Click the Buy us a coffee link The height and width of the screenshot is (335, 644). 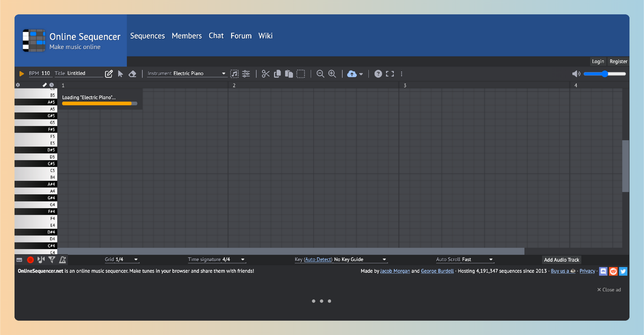coord(563,271)
